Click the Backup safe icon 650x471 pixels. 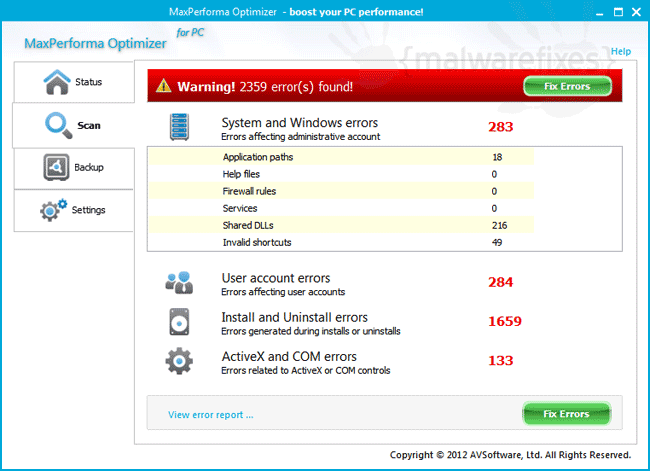[56, 167]
